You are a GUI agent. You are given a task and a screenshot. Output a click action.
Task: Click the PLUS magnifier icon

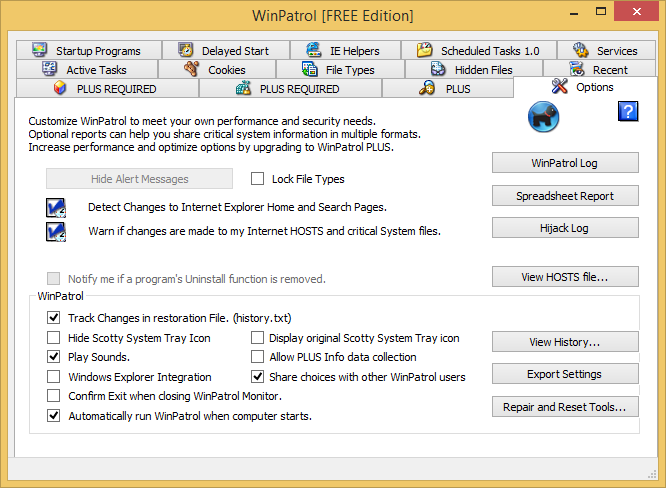[x=427, y=88]
